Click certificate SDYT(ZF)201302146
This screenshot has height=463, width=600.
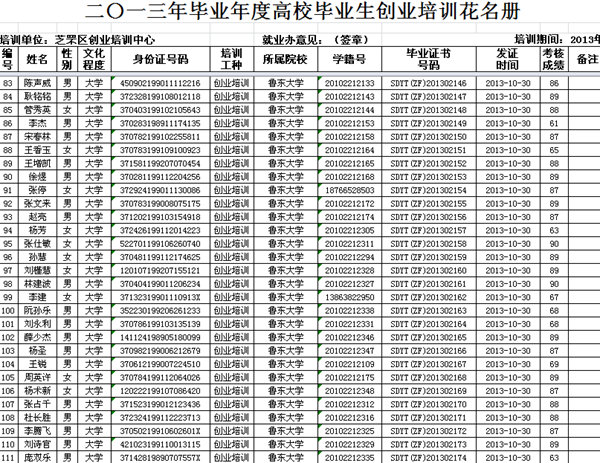[x=429, y=83]
